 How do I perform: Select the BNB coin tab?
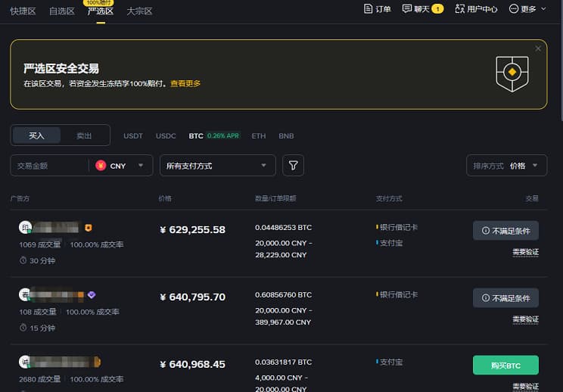286,136
